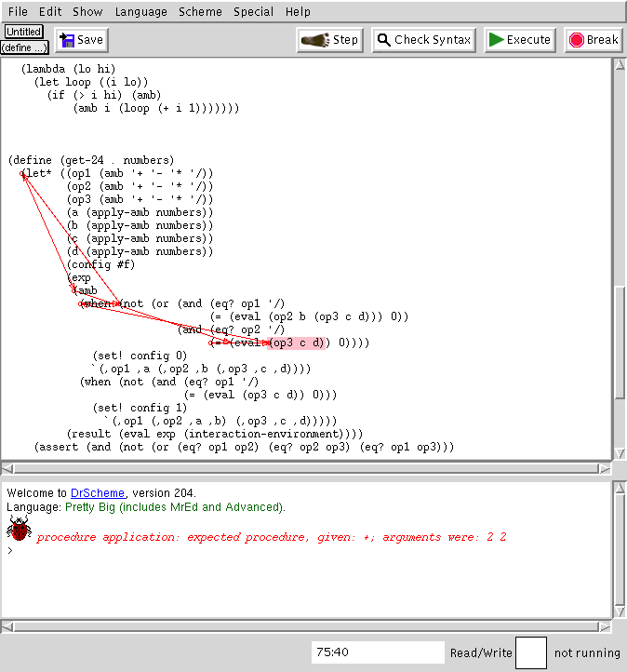Open the File menu
This screenshot has height=672, width=627.
pyautogui.click(x=18, y=11)
